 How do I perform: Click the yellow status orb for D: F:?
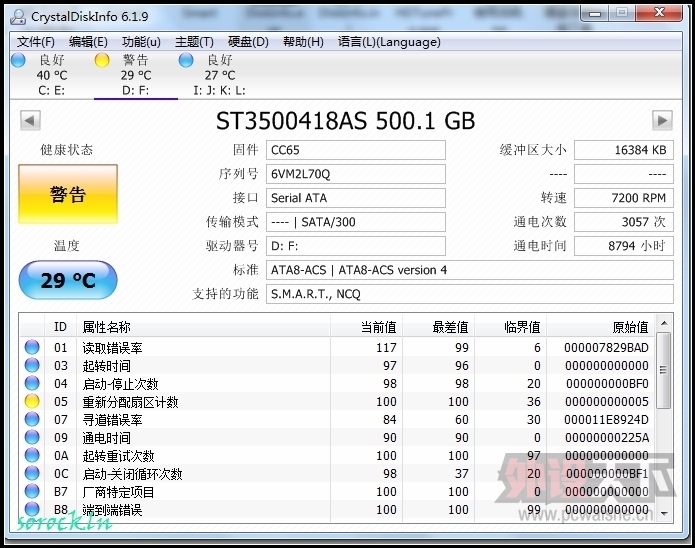102,60
